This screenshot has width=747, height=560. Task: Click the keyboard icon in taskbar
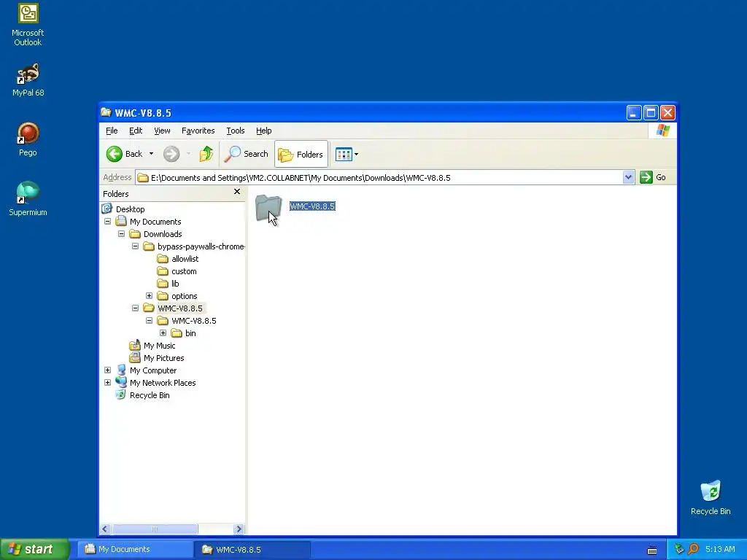pos(651,550)
